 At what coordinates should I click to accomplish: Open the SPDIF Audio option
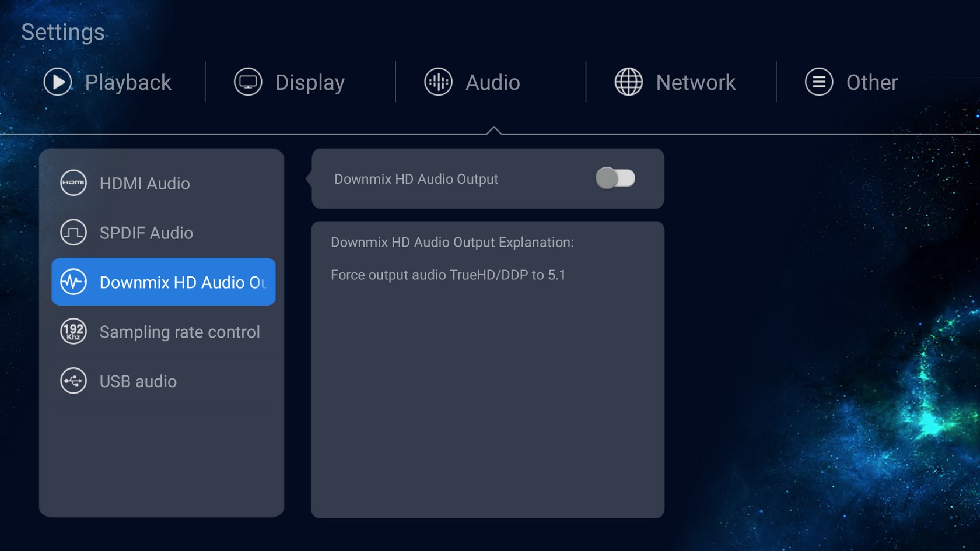tap(163, 233)
